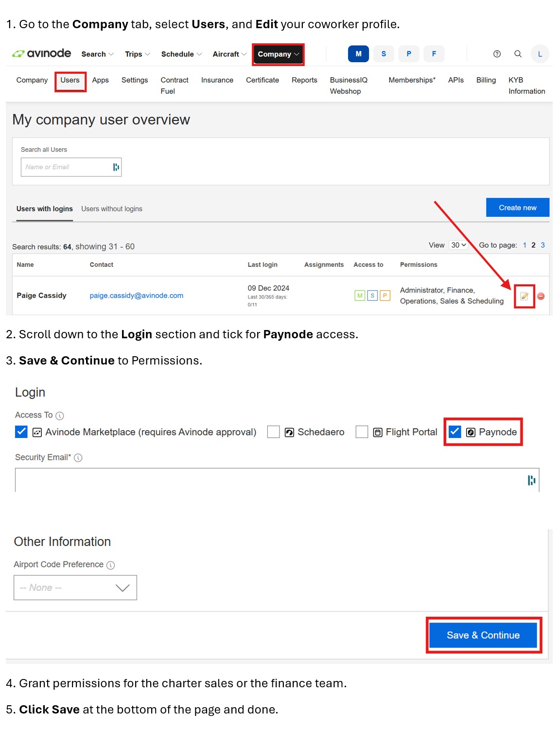Click the Contact column header
The width and height of the screenshot is (560, 731).
(x=102, y=265)
